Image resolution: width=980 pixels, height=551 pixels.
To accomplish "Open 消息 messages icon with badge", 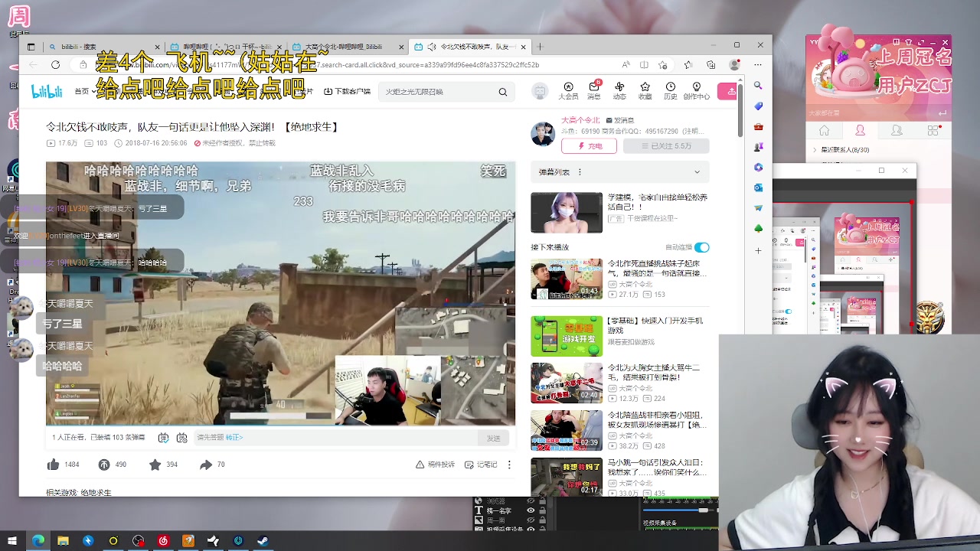I will [594, 91].
